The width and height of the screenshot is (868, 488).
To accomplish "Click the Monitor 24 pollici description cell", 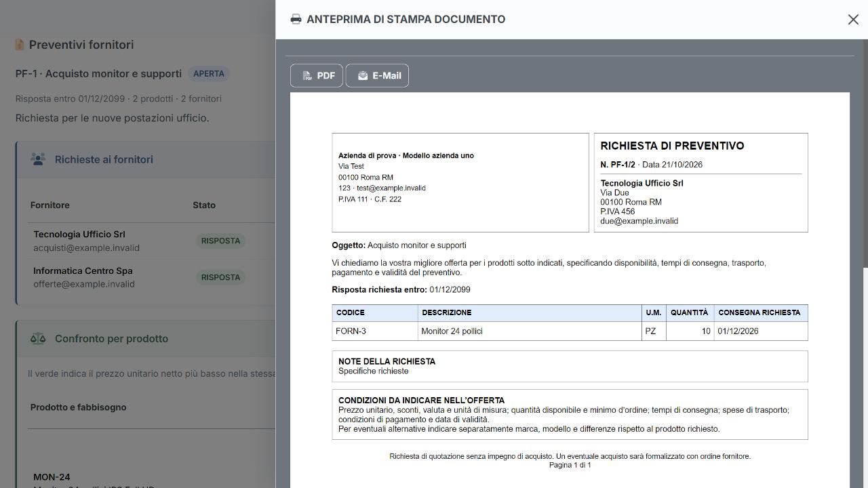I will pyautogui.click(x=530, y=331).
